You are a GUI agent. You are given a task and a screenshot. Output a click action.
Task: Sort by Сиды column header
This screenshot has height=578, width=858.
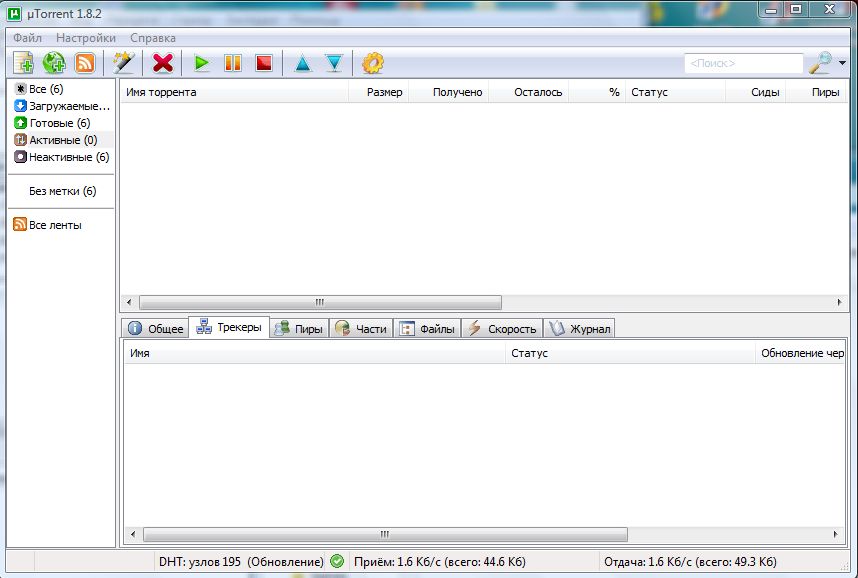[x=756, y=92]
